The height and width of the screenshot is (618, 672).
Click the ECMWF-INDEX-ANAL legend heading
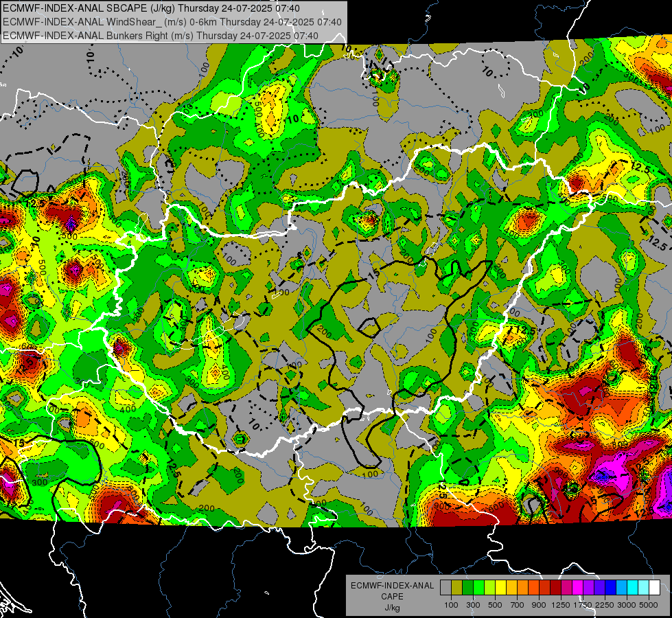coord(392,586)
